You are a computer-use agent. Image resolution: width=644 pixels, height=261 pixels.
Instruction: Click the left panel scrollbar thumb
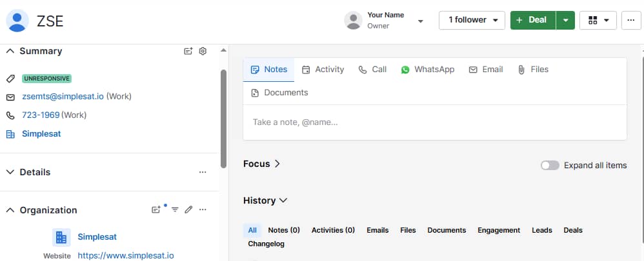click(x=223, y=119)
